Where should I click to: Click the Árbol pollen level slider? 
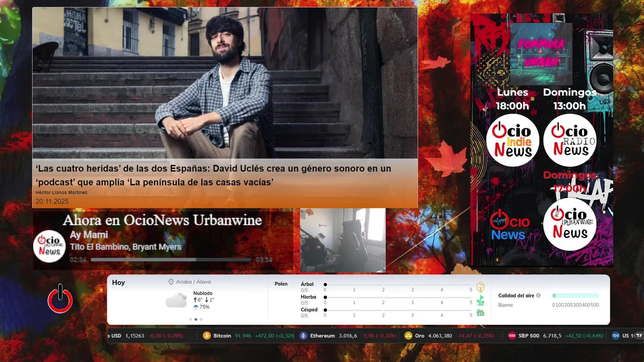click(398, 285)
